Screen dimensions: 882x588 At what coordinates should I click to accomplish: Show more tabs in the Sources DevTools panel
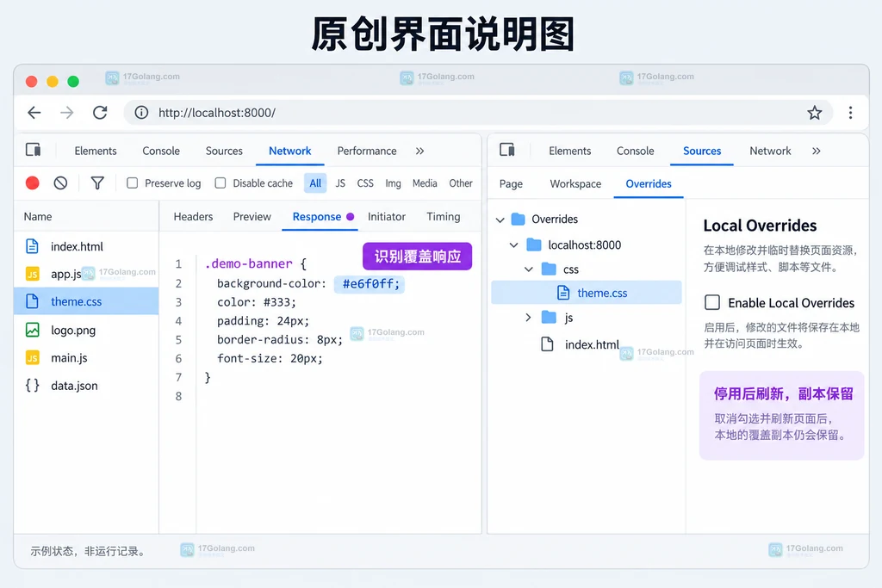(x=817, y=151)
